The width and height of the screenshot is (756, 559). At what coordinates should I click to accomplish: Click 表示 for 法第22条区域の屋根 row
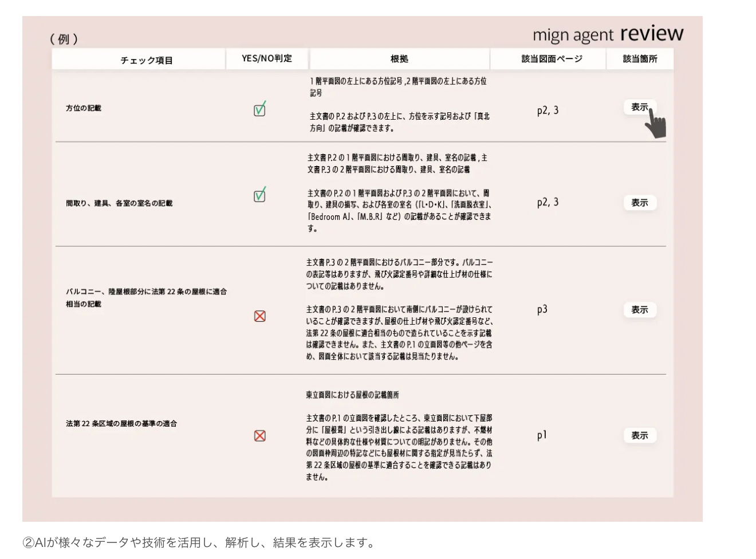[639, 436]
